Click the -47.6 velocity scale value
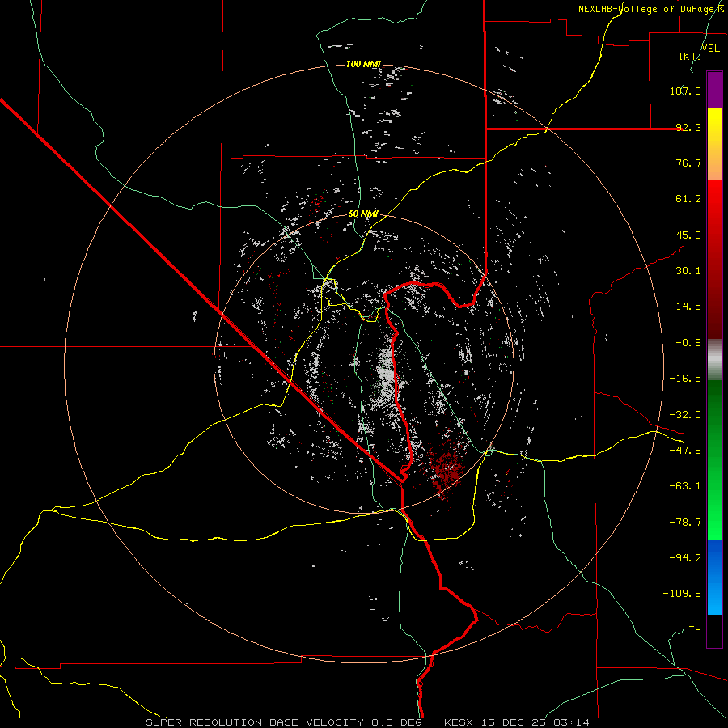The image size is (728, 728). [x=685, y=451]
